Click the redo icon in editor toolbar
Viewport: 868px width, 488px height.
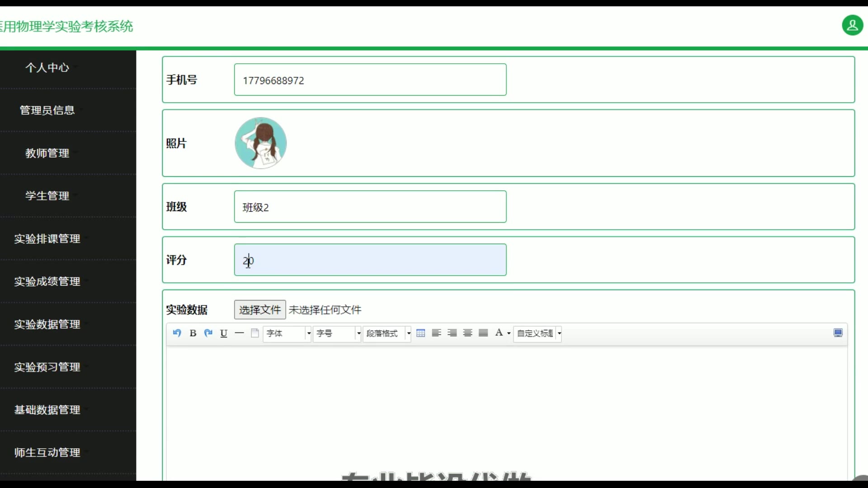[208, 333]
